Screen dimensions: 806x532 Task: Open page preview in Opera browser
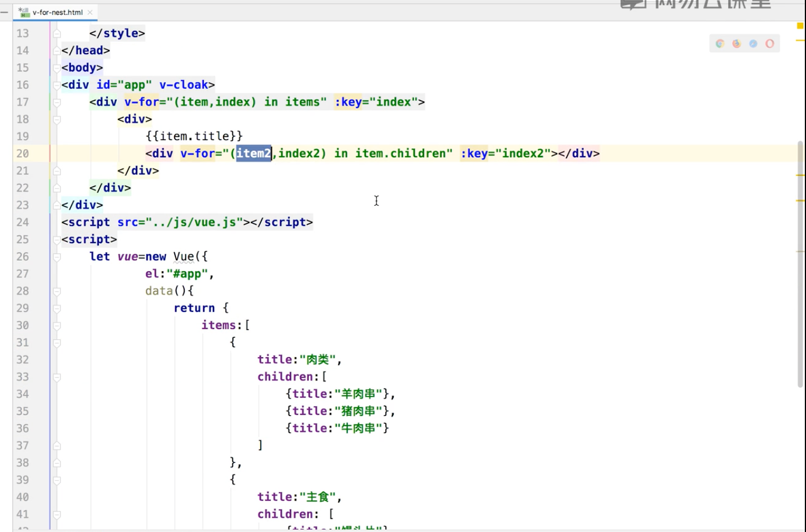pyautogui.click(x=769, y=44)
